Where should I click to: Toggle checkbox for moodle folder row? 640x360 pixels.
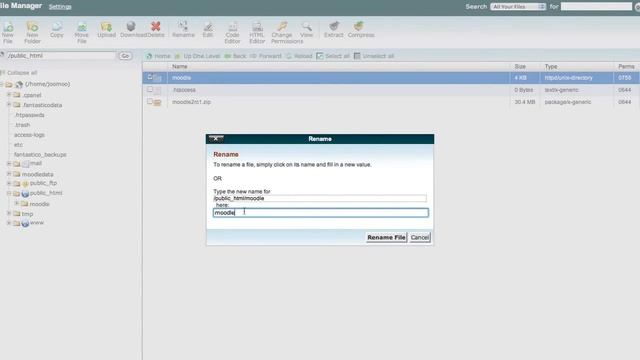click(x=150, y=77)
